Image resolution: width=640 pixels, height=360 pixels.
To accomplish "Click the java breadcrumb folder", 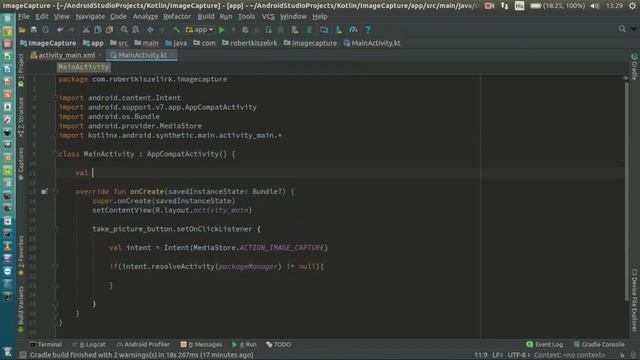I will pos(176,43).
